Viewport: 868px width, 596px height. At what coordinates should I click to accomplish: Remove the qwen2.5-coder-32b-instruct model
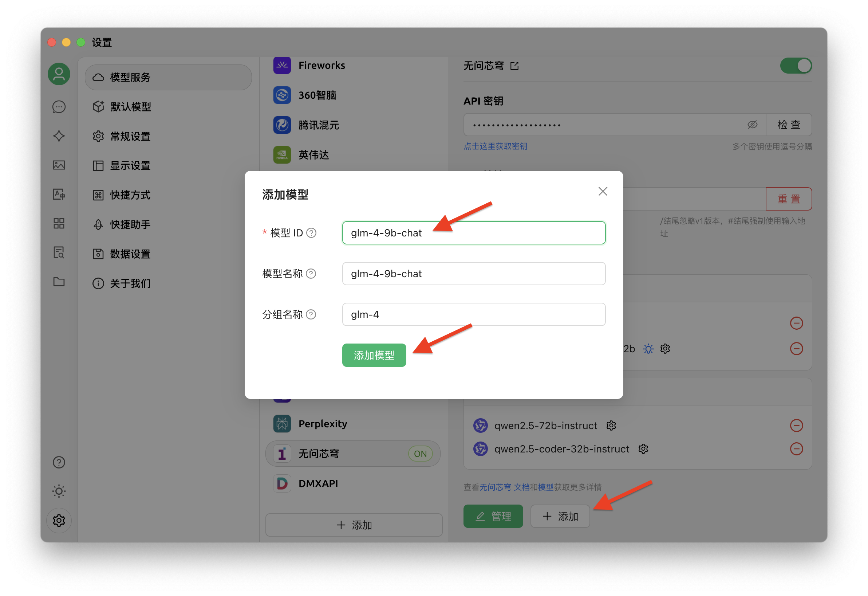pos(797,449)
